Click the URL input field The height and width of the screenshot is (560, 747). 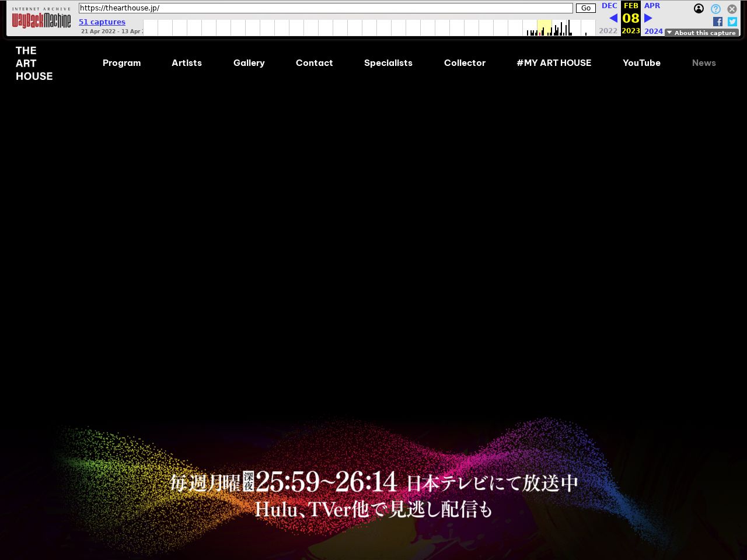pos(326,8)
